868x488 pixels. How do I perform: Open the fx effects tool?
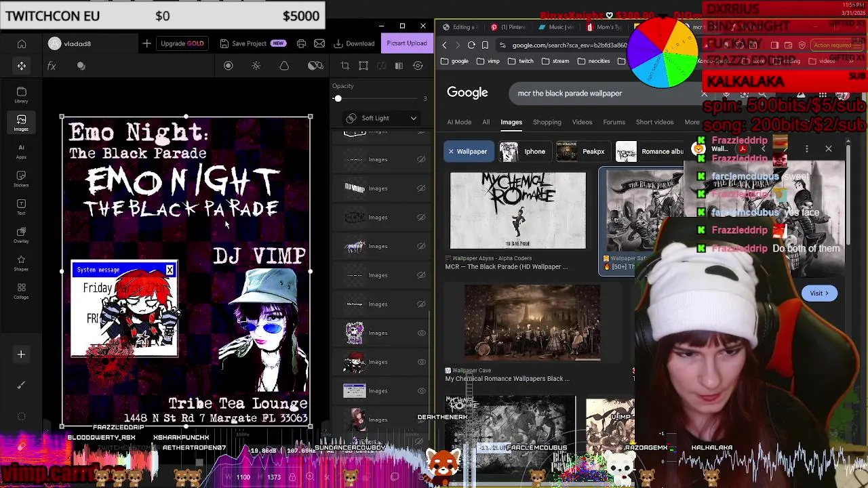[x=52, y=66]
